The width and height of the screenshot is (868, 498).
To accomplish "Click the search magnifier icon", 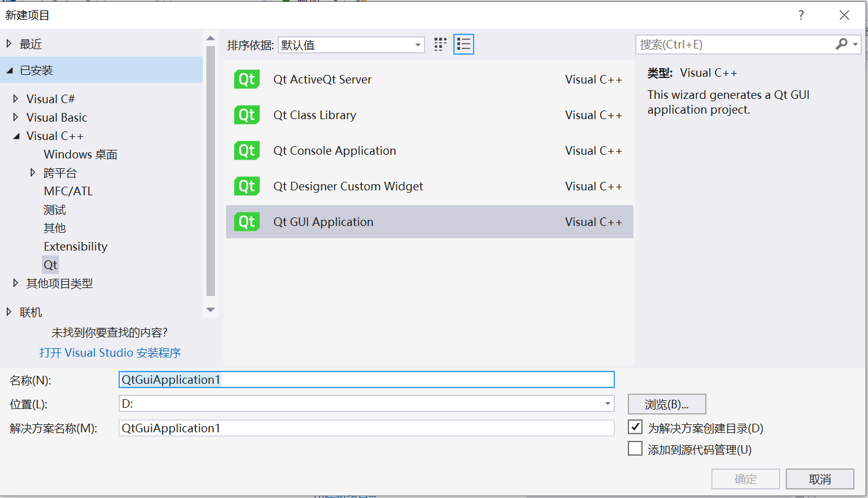I will (x=842, y=44).
